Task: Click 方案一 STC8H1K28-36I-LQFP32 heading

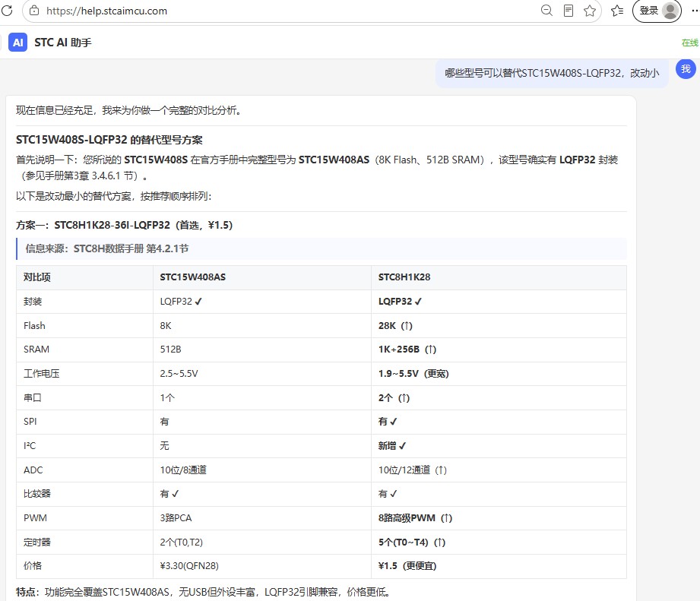Action: tap(125, 225)
